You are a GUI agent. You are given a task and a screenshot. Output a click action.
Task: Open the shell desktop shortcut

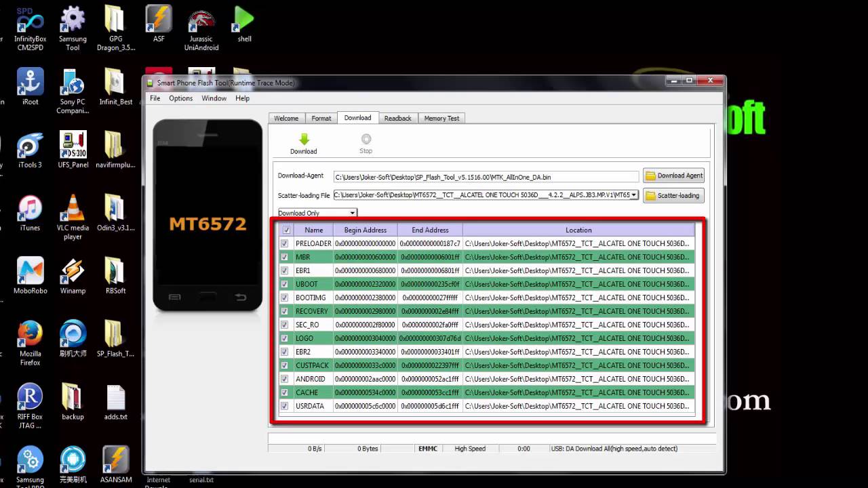tap(244, 26)
